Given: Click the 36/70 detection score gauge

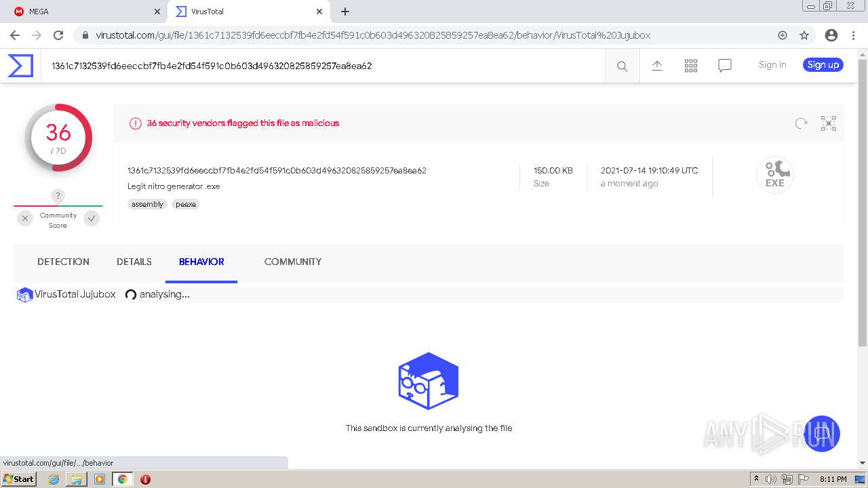Looking at the screenshot, I should [58, 138].
